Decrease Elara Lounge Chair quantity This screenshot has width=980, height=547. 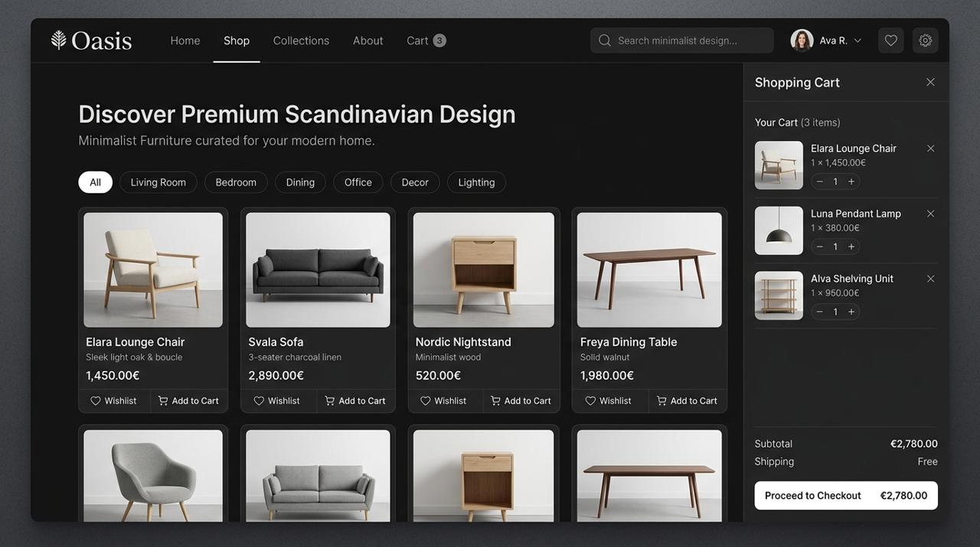[820, 182]
